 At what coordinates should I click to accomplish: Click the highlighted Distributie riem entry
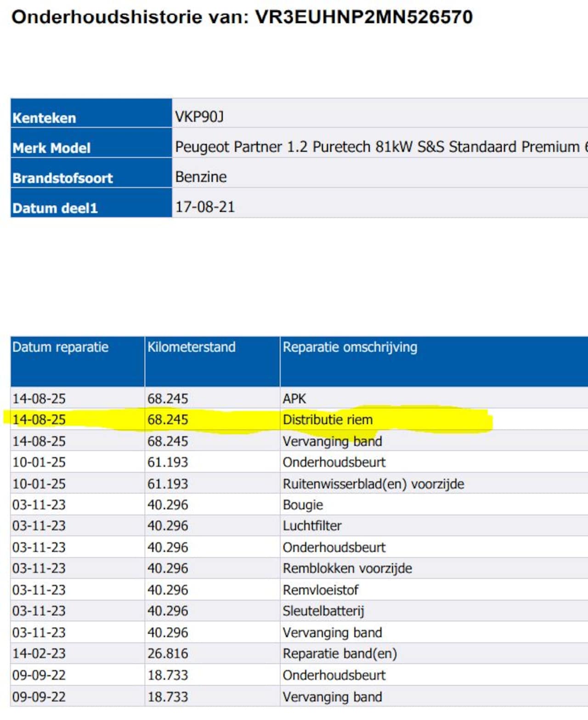328,420
